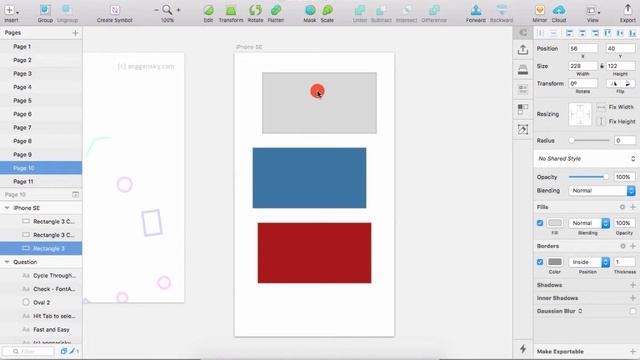Toggle the Fill enabled checkbox

540,223
